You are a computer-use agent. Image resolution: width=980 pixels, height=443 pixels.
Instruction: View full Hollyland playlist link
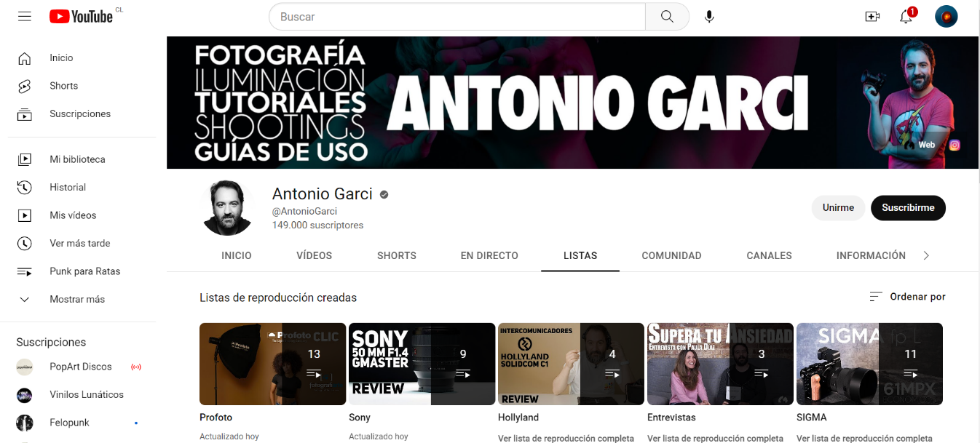[x=566, y=439]
